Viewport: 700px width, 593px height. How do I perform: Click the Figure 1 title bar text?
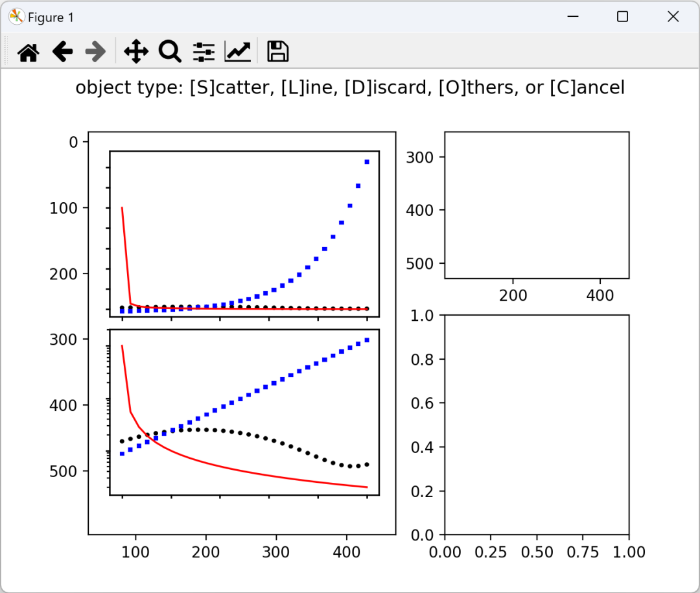[51, 17]
